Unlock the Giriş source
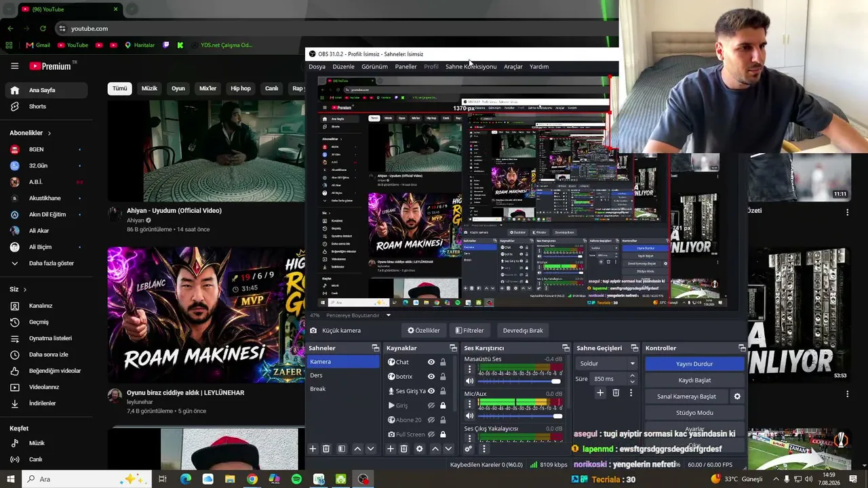This screenshot has width=868, height=488. pos(443,405)
